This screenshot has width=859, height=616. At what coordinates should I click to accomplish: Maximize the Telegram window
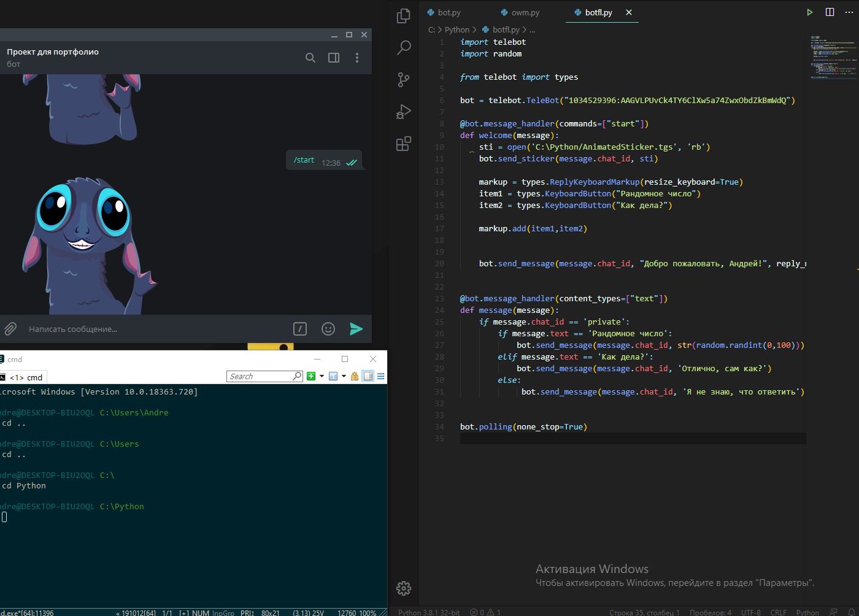coord(349,35)
